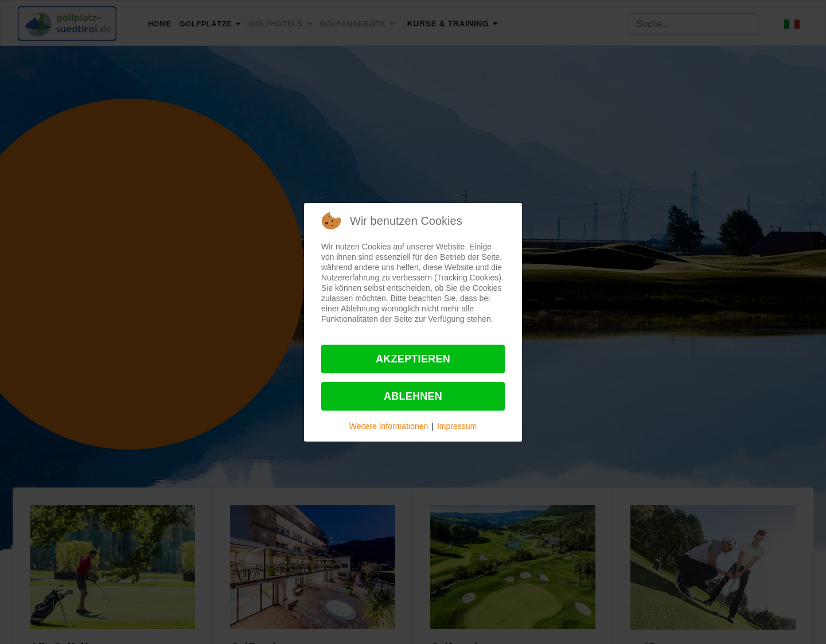Open the aerial golf course thumbnail
Screen dimensions: 826x644
[x=513, y=567]
